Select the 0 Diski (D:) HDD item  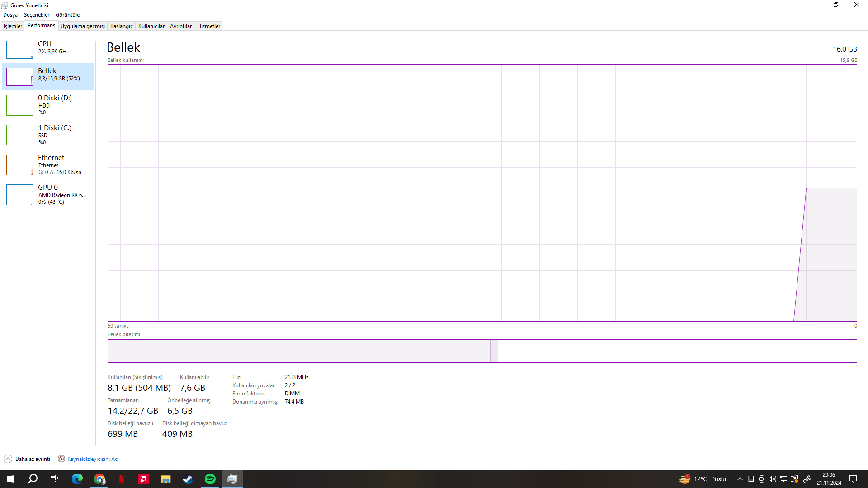(47, 105)
